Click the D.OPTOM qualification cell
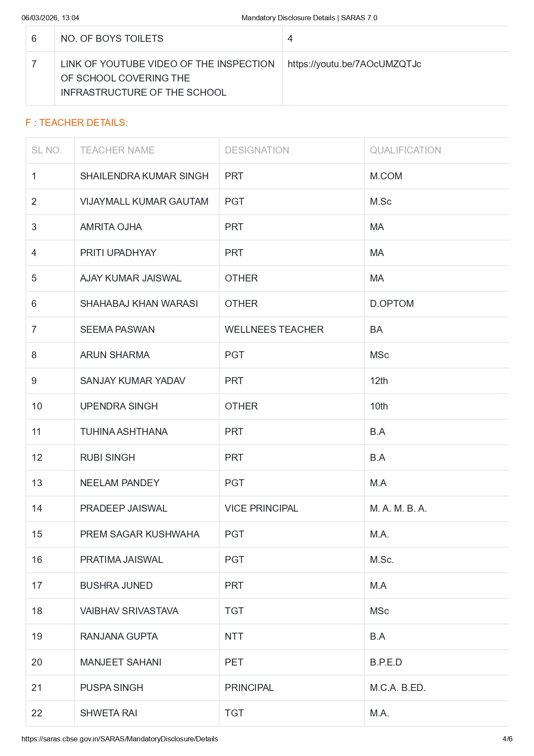The image size is (534, 756). pos(391,304)
